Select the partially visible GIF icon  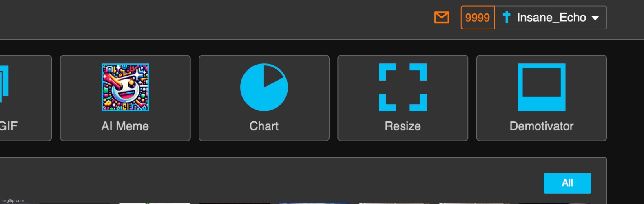point(4,84)
